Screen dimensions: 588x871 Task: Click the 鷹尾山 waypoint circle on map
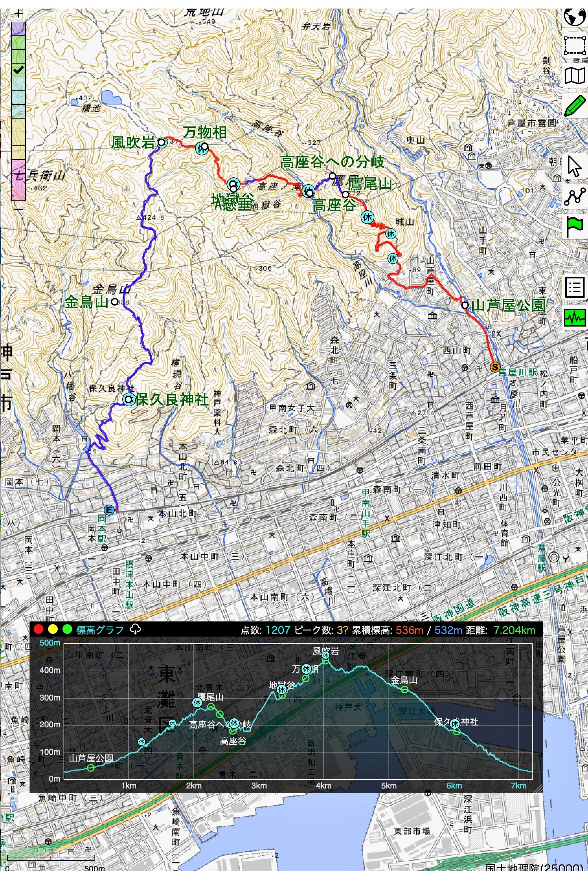pyautogui.click(x=345, y=195)
